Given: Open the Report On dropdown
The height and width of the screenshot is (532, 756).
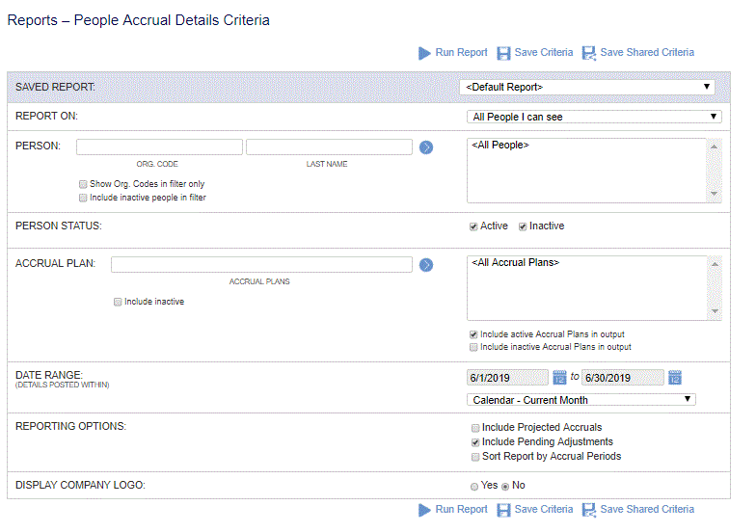Looking at the screenshot, I should pyautogui.click(x=594, y=117).
